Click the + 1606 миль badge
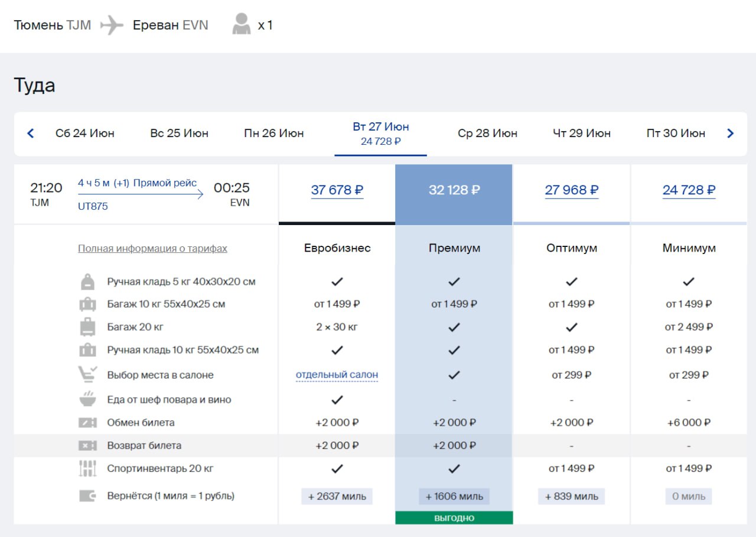This screenshot has height=537, width=756. click(x=454, y=496)
